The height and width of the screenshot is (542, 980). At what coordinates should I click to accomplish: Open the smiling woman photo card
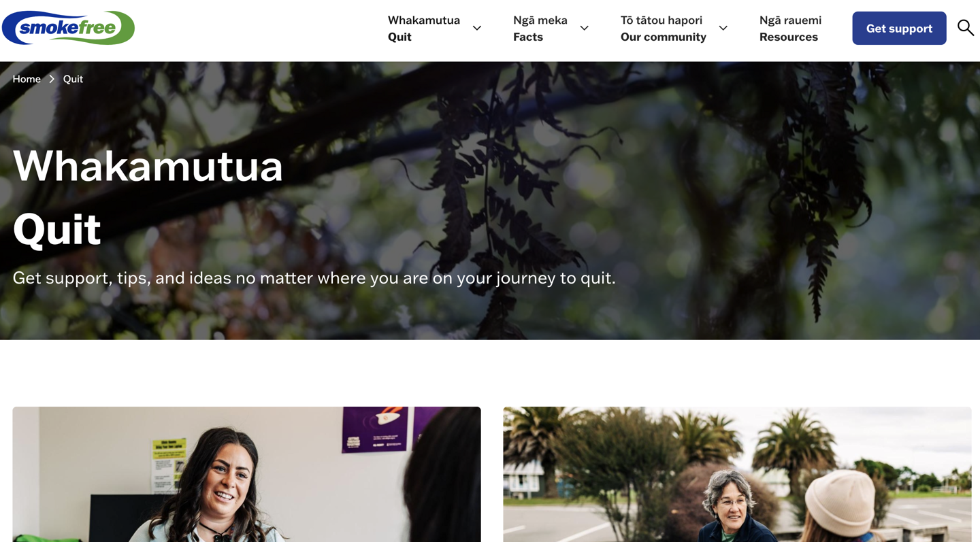click(x=246, y=474)
